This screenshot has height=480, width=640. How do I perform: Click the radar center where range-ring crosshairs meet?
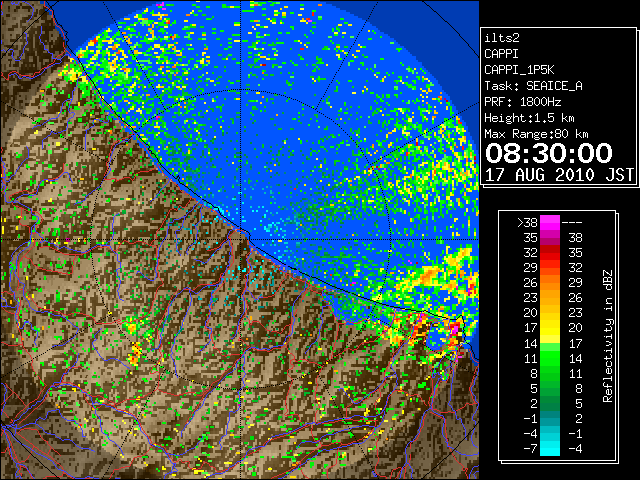point(240,240)
